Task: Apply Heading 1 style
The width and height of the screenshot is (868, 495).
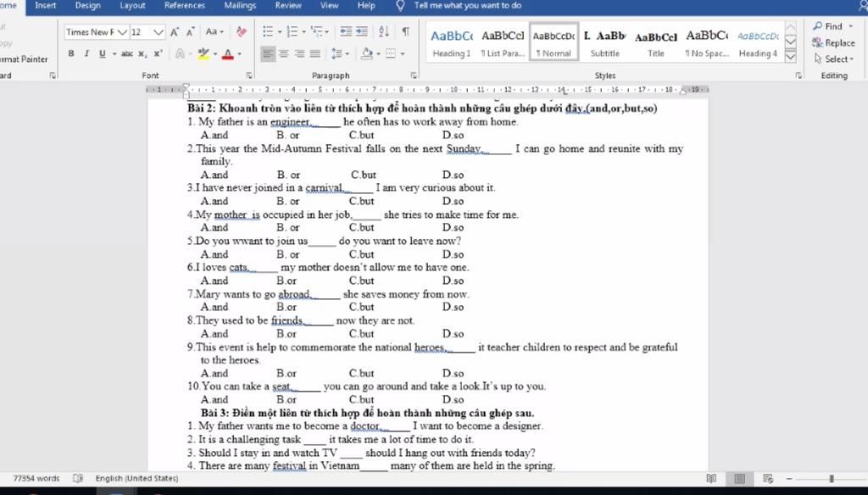Action: 452,42
